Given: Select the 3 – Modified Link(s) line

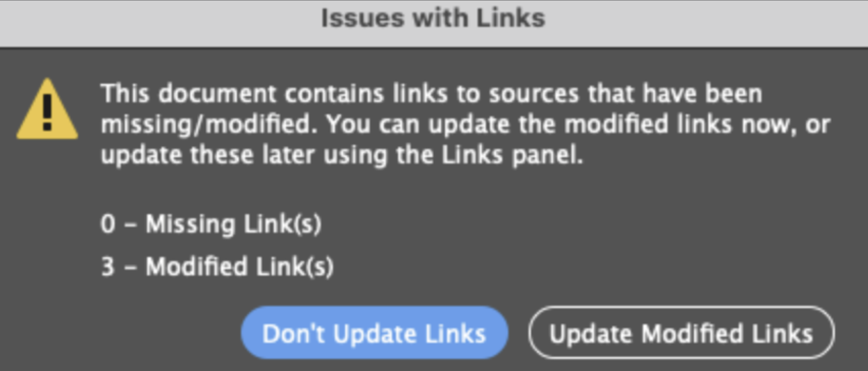Looking at the screenshot, I should click(x=217, y=267).
